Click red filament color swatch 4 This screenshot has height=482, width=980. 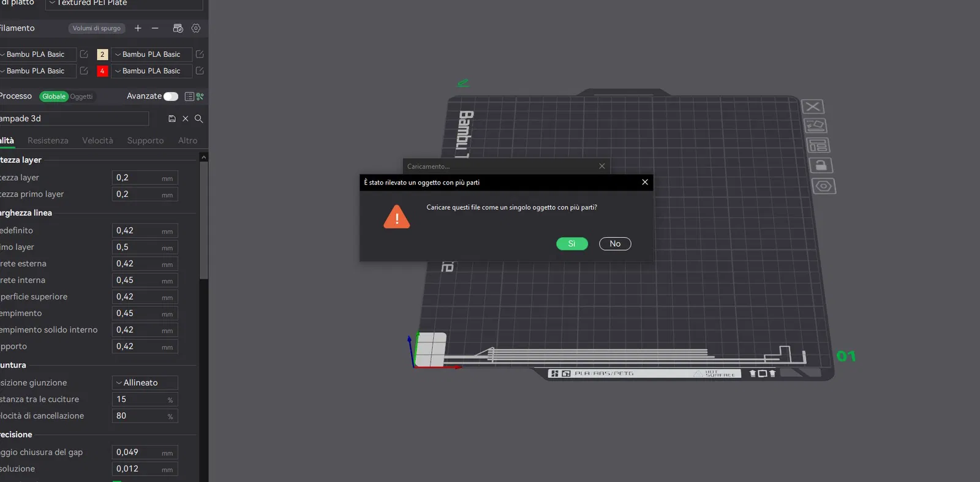pos(102,71)
